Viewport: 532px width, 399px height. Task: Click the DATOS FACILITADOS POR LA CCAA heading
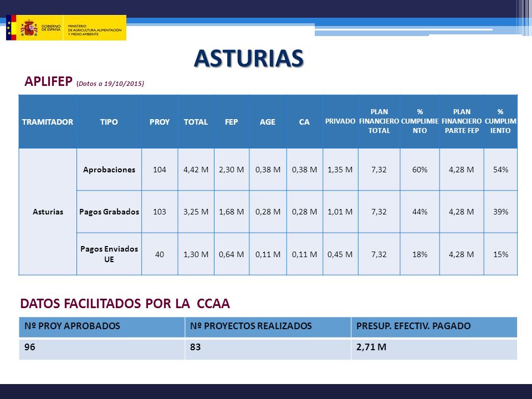click(x=125, y=303)
